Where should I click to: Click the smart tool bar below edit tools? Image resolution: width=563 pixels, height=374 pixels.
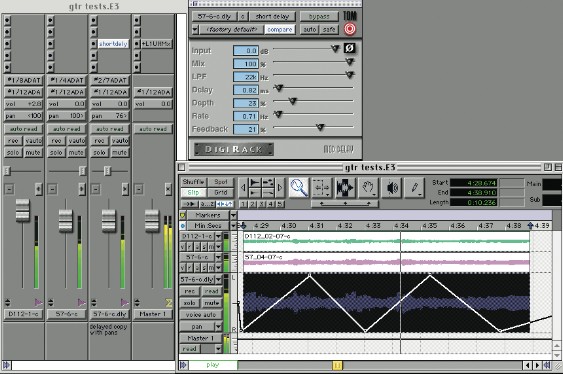click(x=345, y=204)
